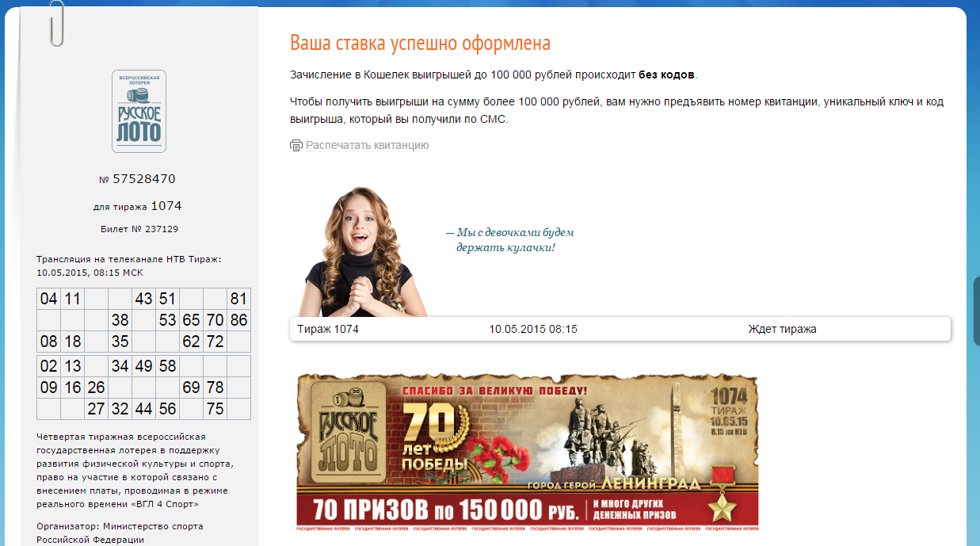Click number 86 in the upper ticket grid
Image resolution: width=980 pixels, height=546 pixels.
(x=238, y=321)
